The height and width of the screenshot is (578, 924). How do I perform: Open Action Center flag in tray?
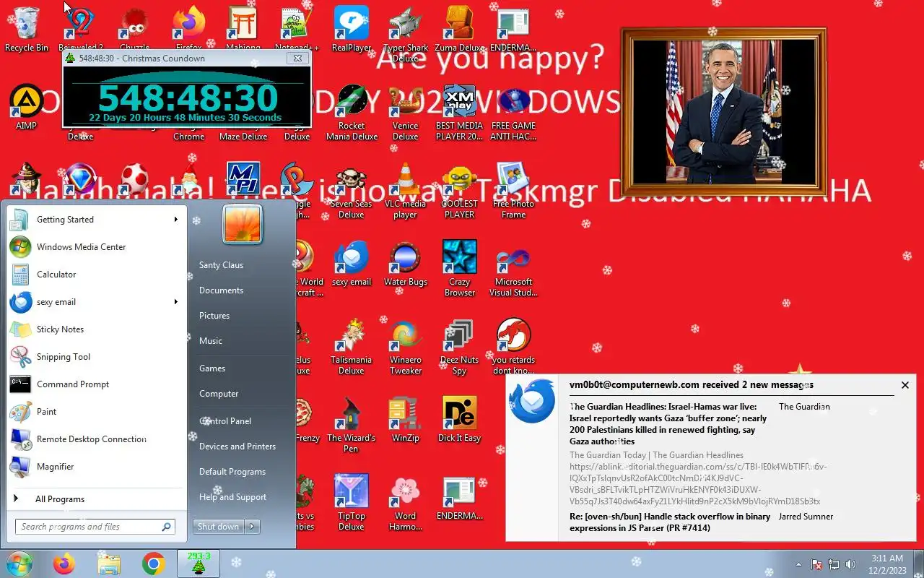tap(817, 564)
